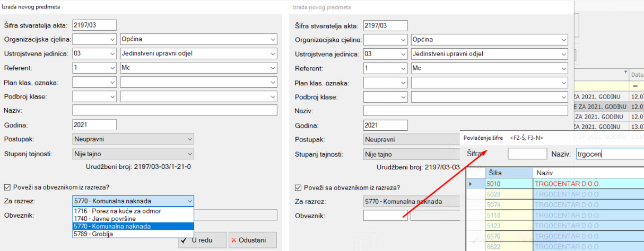
Task: Toggle 'Poveži sa obveznikom' checkbox in the right dialog
Action: tap(298, 187)
